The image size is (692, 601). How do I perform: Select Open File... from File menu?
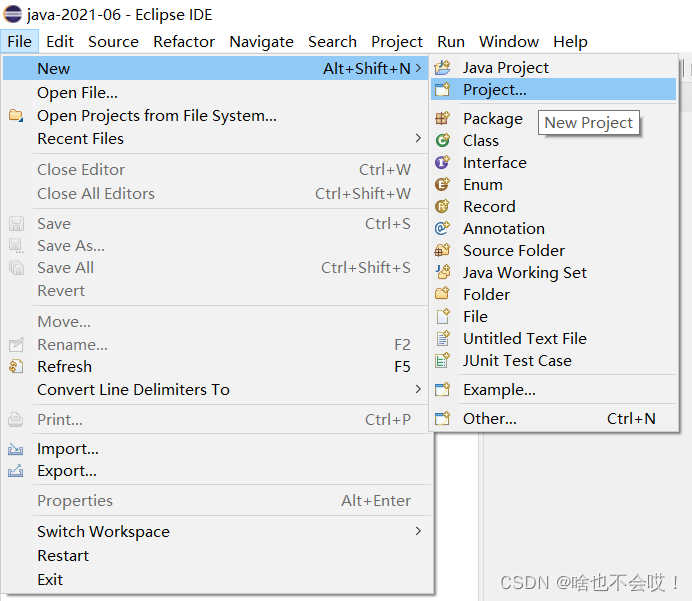[x=216, y=93]
